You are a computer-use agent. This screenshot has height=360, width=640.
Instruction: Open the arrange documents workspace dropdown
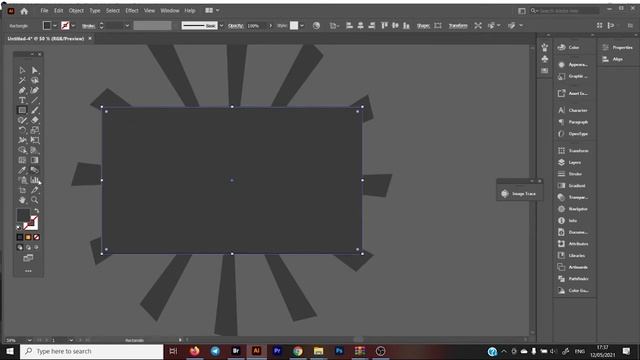pos(212,11)
